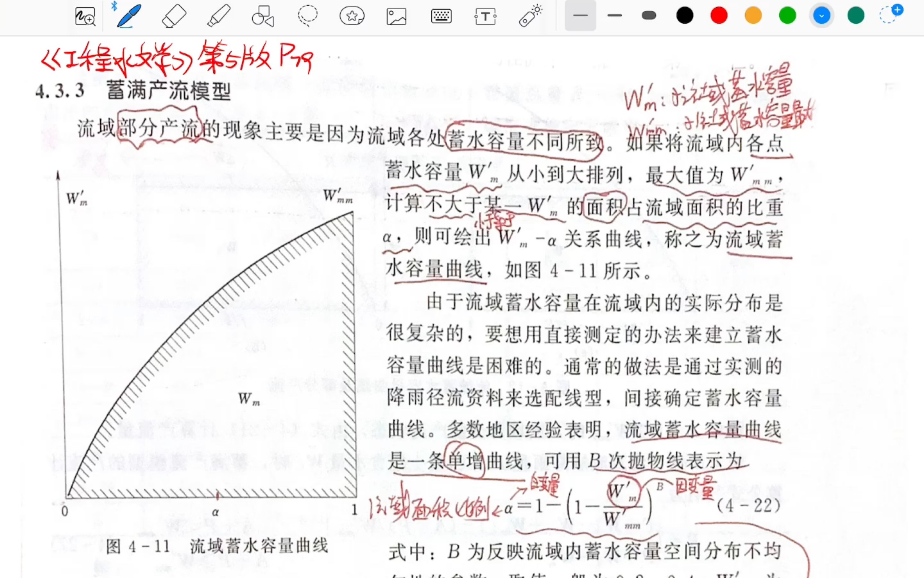Open blue color options via its chevron
The height and width of the screenshot is (578, 924).
point(821,15)
